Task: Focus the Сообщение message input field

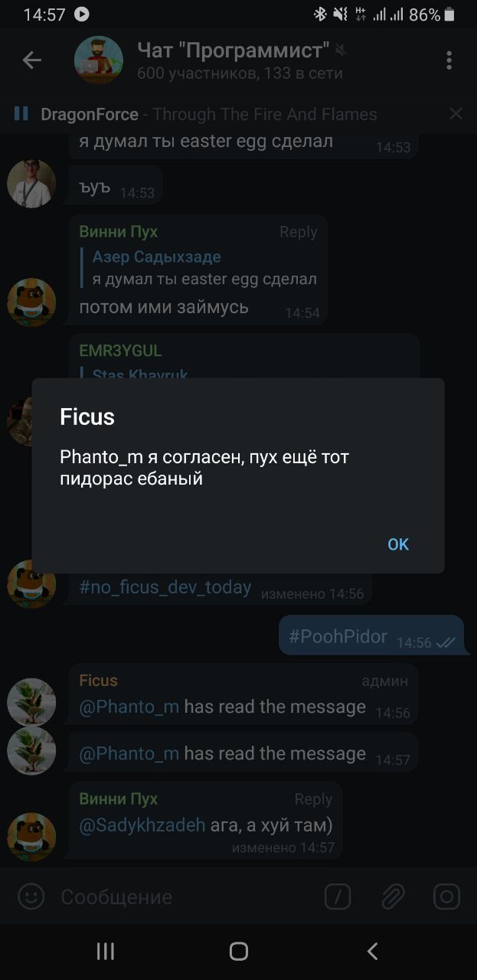Action: coord(184,897)
